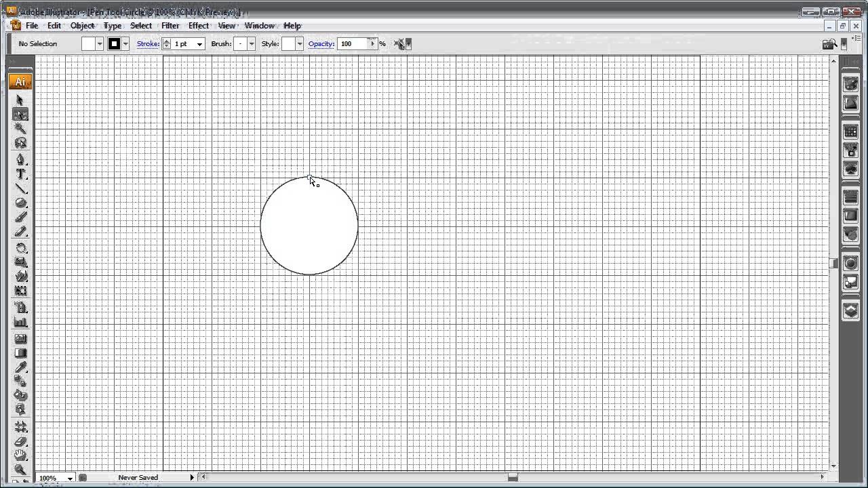Open the Layers panel from the dock

[x=850, y=311]
